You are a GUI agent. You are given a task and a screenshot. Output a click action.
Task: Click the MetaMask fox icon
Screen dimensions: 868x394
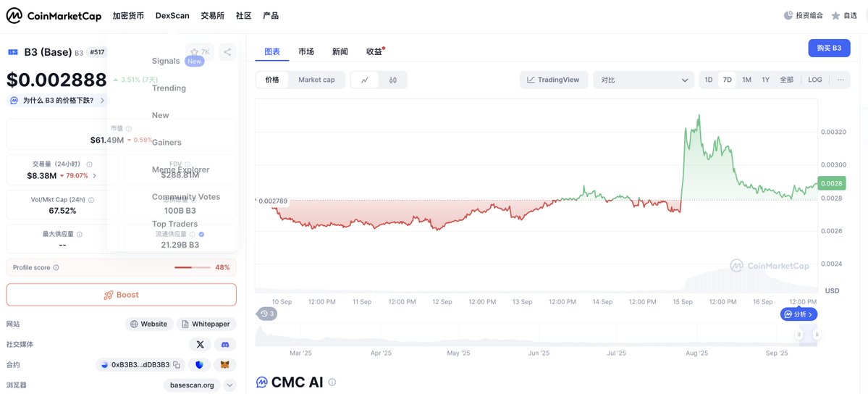(x=225, y=364)
